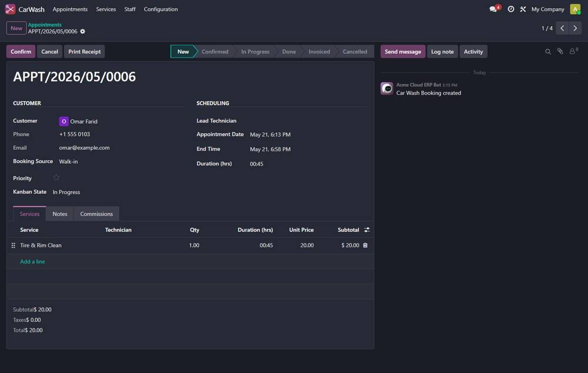This screenshot has height=373, width=588.
Task: Follow the Appointments breadcrumb link
Action: (x=45, y=25)
